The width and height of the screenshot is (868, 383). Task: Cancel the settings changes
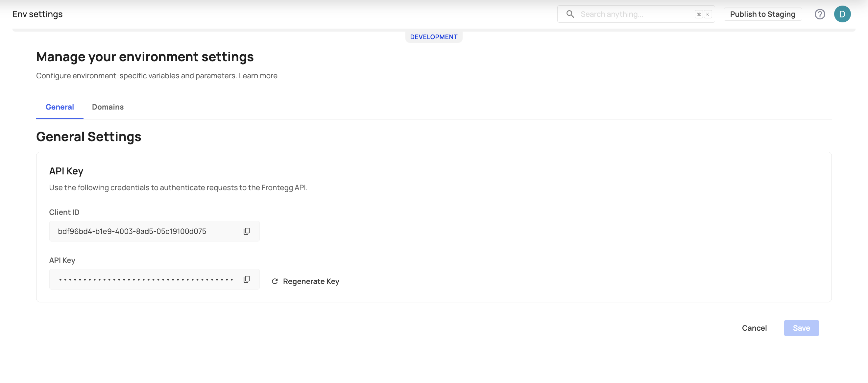(754, 328)
